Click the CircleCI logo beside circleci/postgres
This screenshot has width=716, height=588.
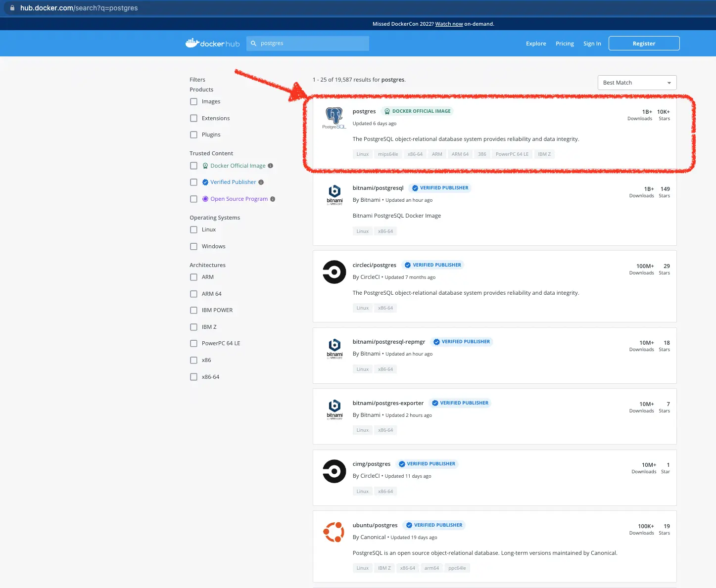click(334, 272)
